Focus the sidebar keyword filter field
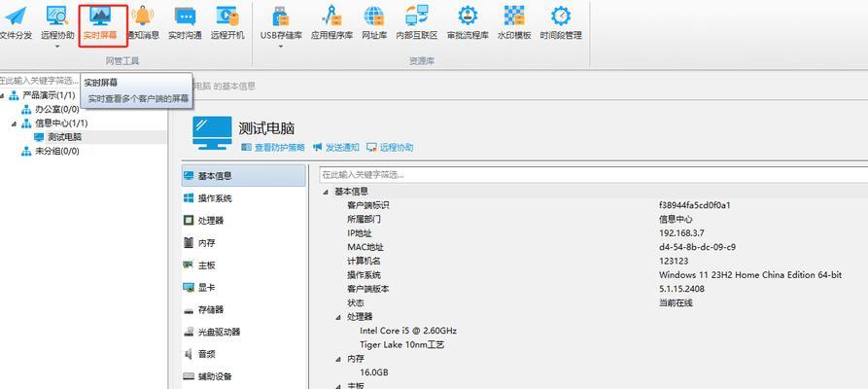Screen dimensions: 868x389 (x=40, y=81)
